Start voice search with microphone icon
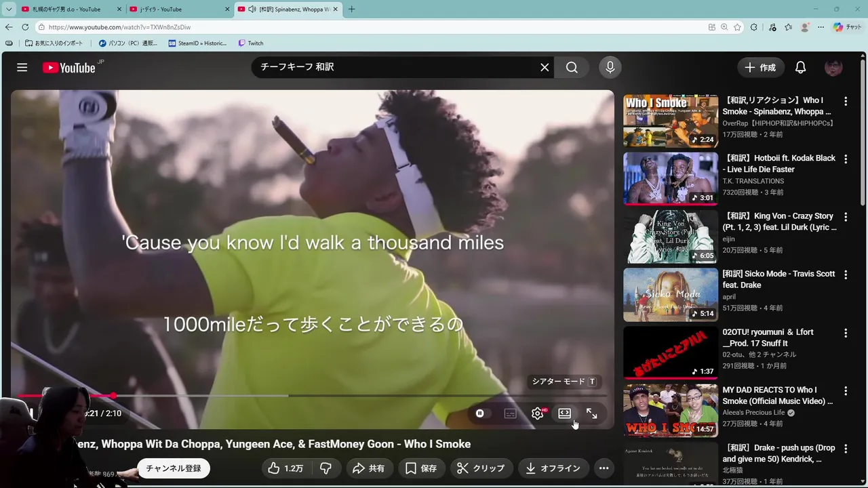Viewport: 868px width, 488px height. pyautogui.click(x=610, y=67)
